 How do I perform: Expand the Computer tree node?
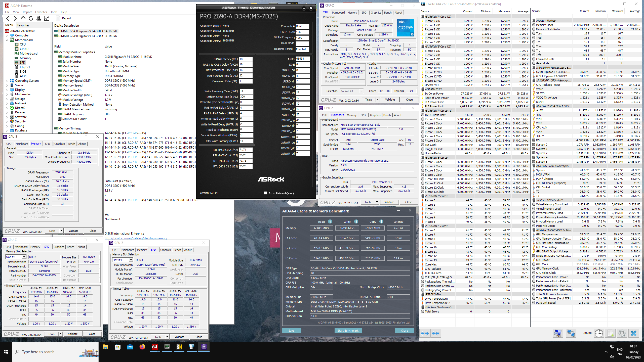coord(7,35)
